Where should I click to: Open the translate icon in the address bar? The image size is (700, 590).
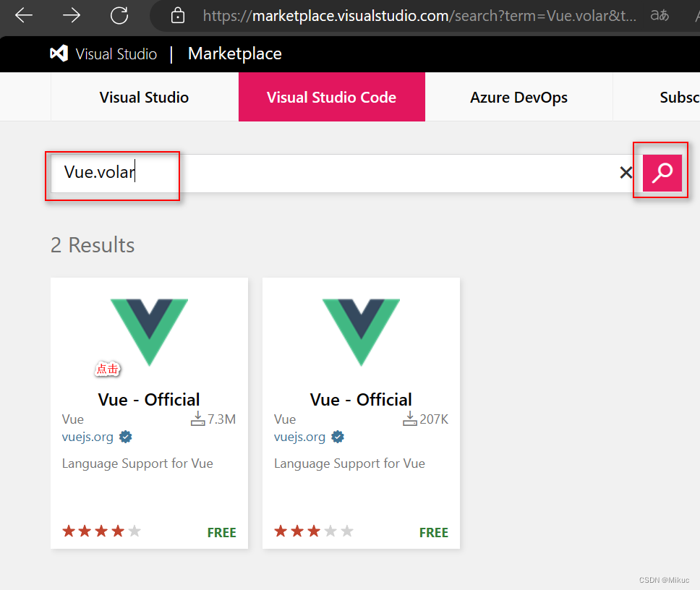point(660,16)
